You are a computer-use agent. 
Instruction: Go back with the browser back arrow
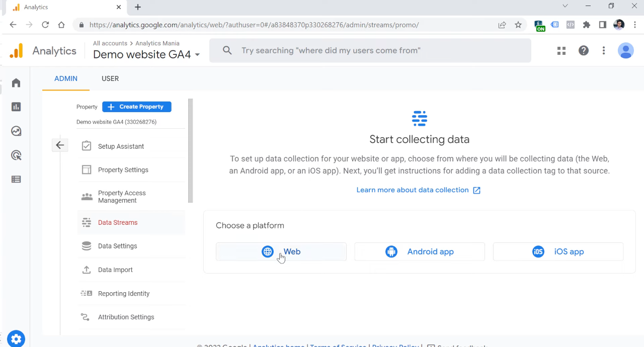(13, 25)
